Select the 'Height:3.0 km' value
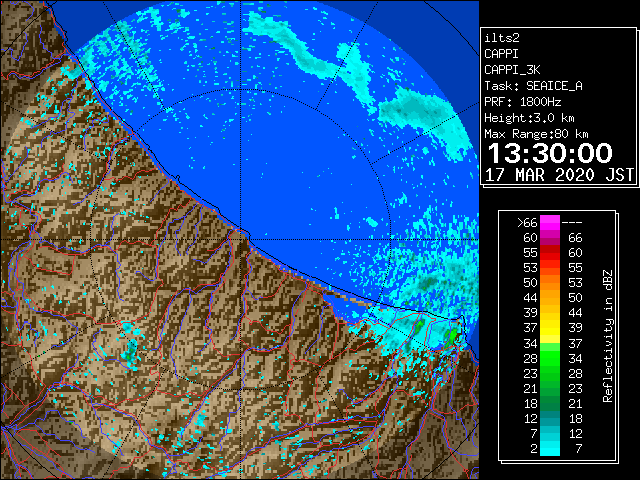Viewport: 640px width, 480px height. click(x=529, y=118)
